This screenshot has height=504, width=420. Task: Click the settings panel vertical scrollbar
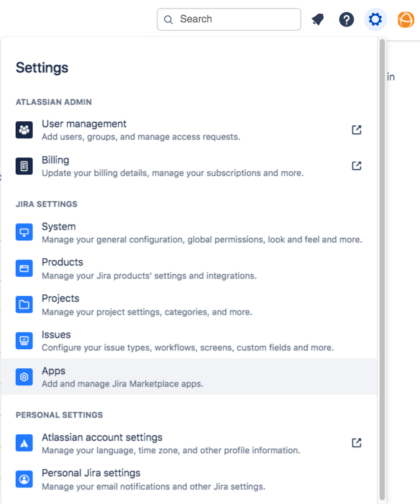click(382, 264)
